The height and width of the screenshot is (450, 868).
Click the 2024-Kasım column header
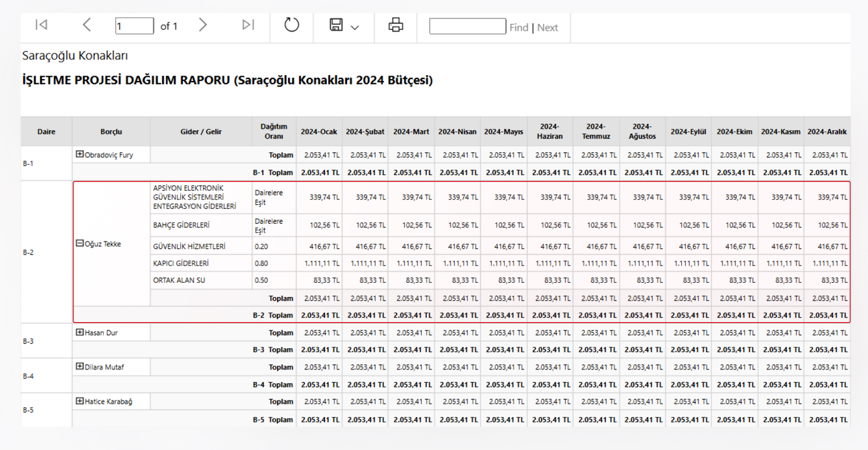(780, 132)
